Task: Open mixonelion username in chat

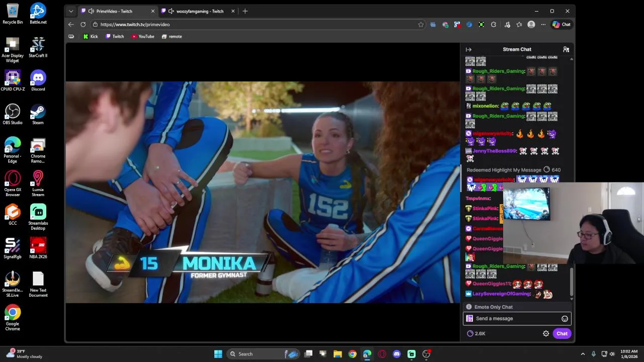Action: (x=486, y=106)
